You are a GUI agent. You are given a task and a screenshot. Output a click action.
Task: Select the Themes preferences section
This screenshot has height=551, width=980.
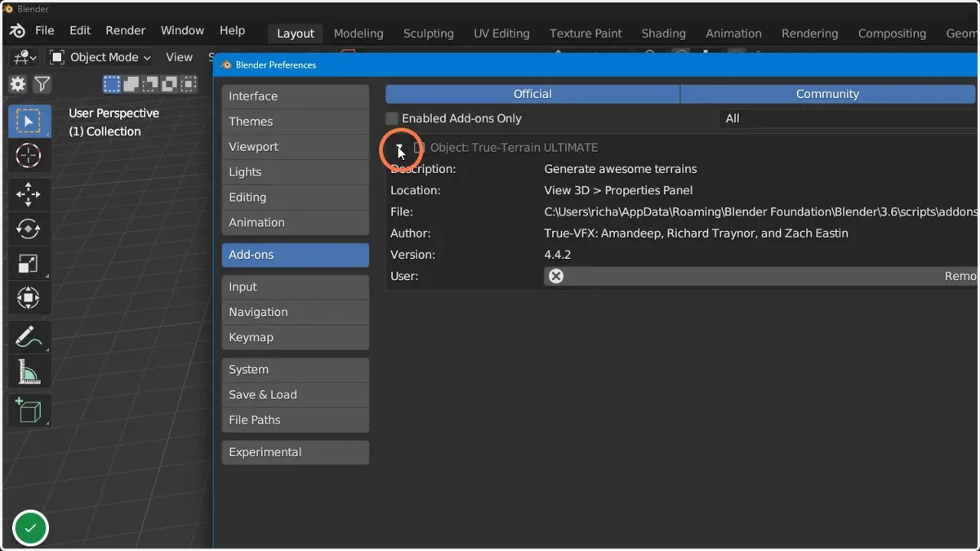(x=295, y=122)
